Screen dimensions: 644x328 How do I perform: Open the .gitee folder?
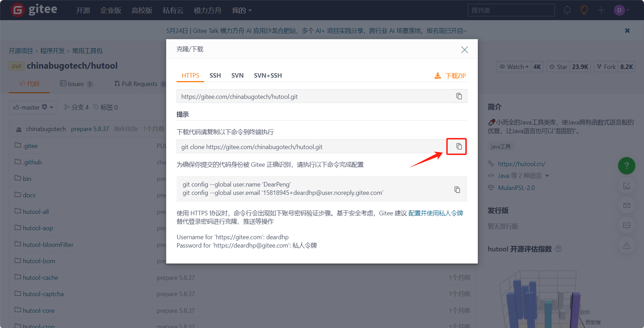click(x=30, y=146)
